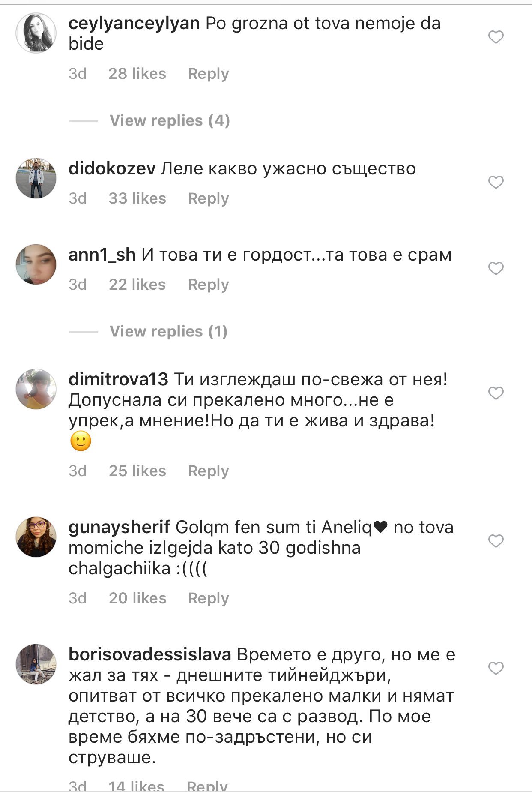Tap heart next to dimitrova13's comment
Image resolution: width=532 pixels, height=795 pixels.
click(x=496, y=393)
